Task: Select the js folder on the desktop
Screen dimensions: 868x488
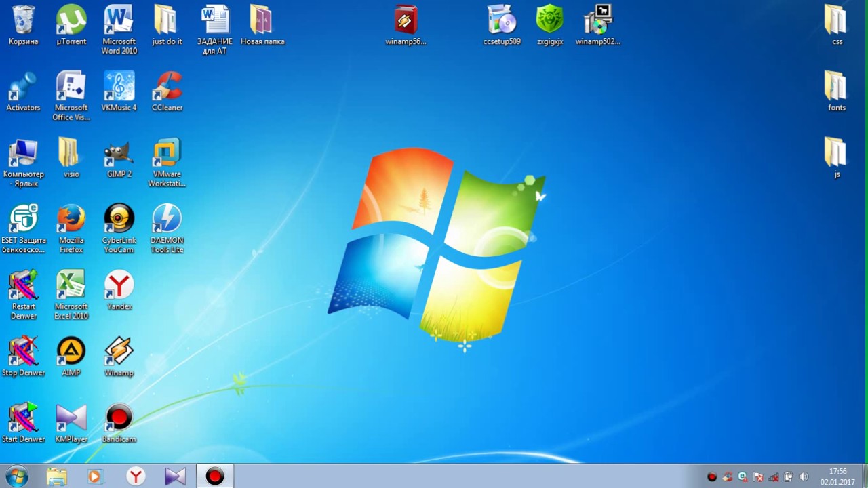Action: click(x=837, y=159)
